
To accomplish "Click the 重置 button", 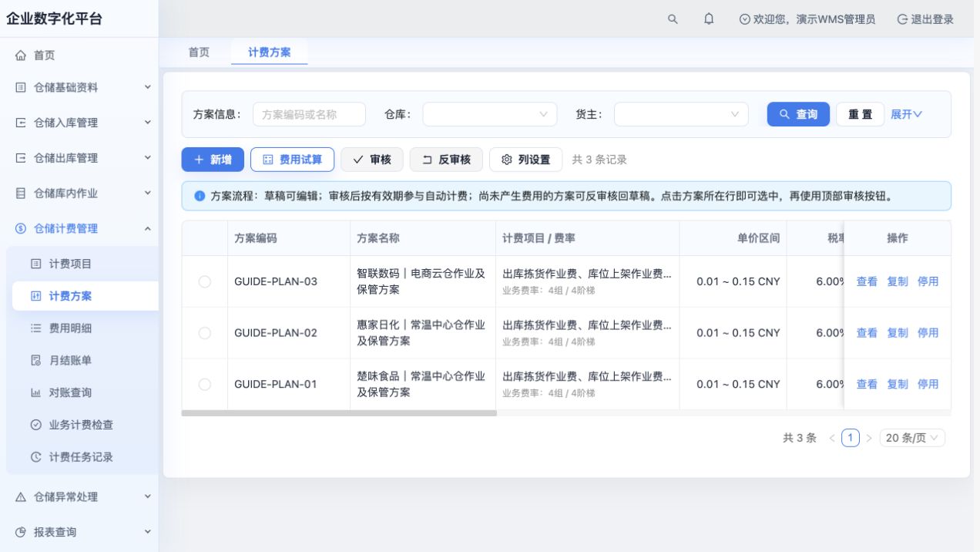I will click(861, 114).
